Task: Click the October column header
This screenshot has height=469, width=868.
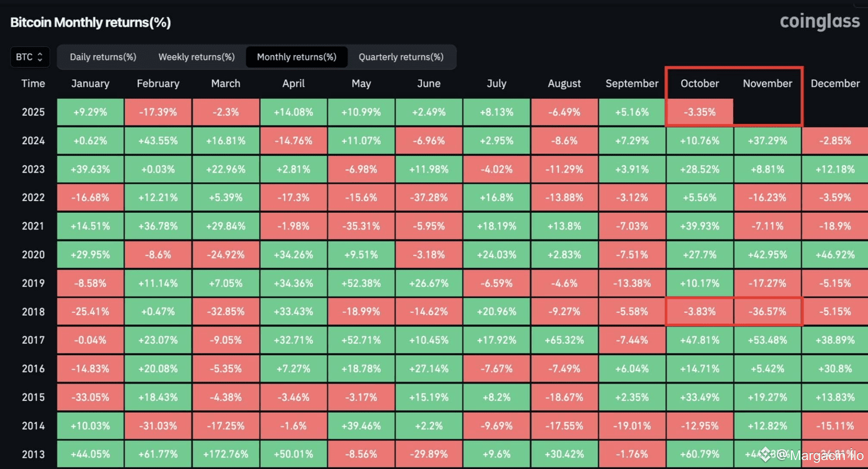Action: click(700, 83)
